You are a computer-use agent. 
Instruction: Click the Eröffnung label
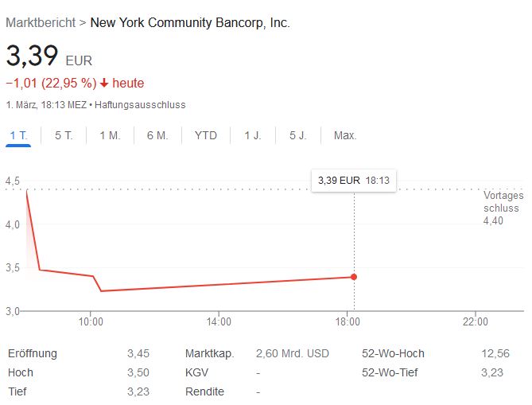tap(32, 353)
